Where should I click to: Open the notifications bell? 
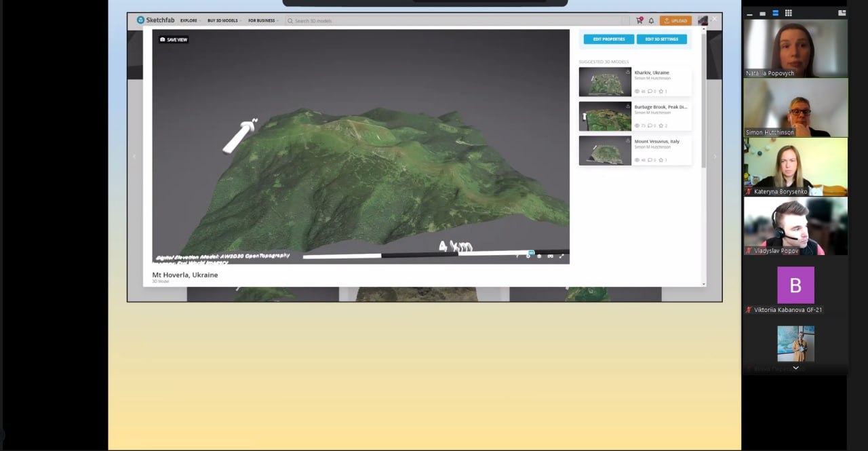click(x=651, y=20)
